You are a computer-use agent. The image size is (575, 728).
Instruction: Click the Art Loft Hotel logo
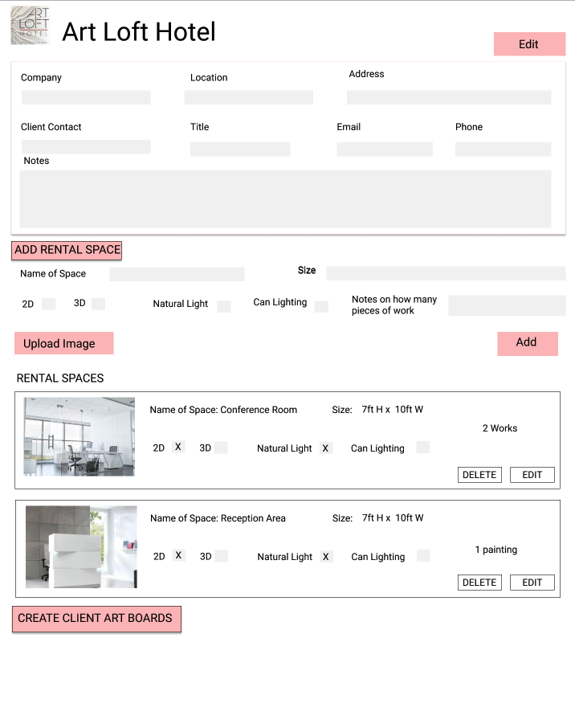(31, 26)
